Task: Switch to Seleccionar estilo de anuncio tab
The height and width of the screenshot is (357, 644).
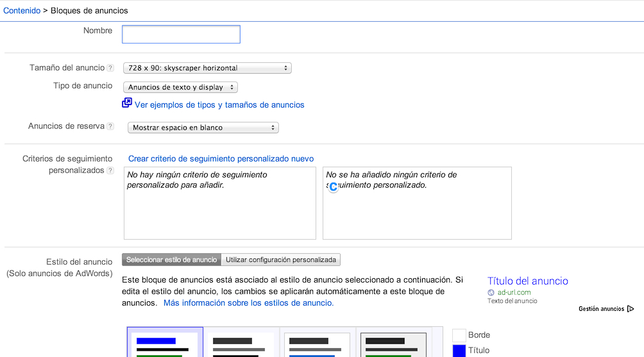Action: click(x=171, y=260)
